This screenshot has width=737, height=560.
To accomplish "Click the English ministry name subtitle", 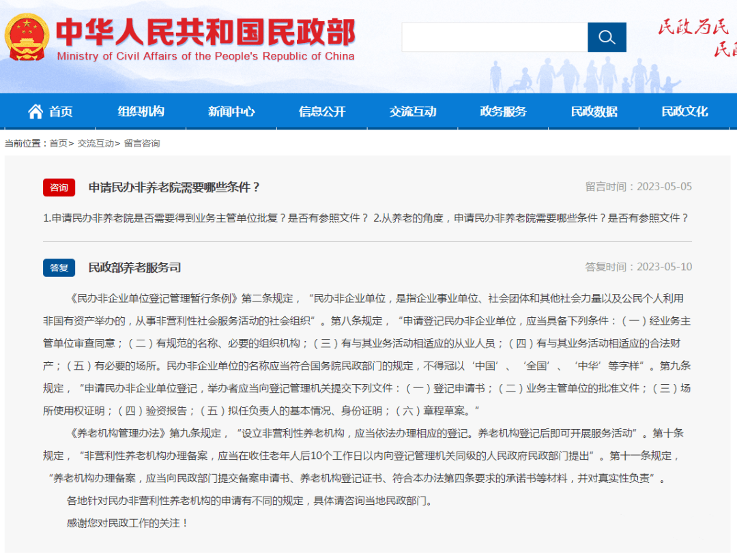I will 205,57.
